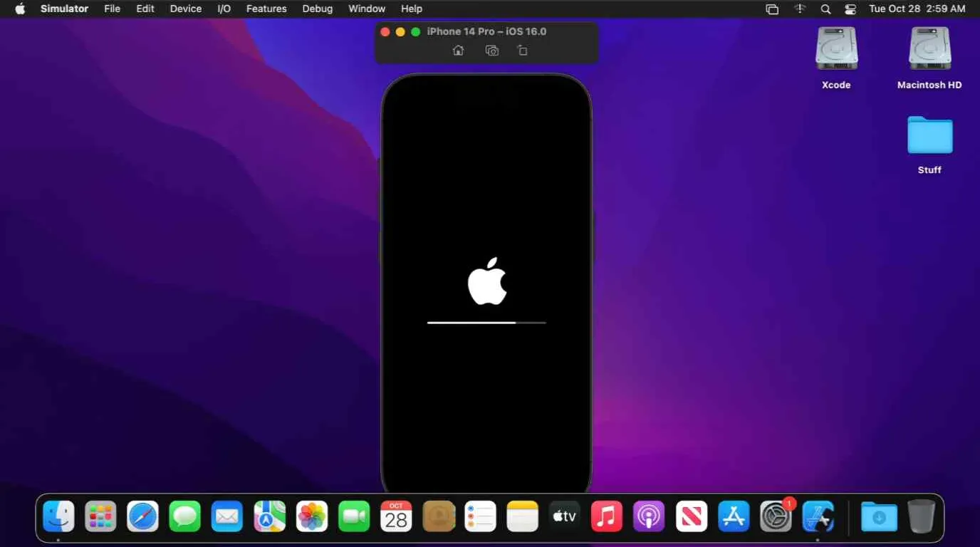Open Contacts from the Dock

(x=438, y=516)
